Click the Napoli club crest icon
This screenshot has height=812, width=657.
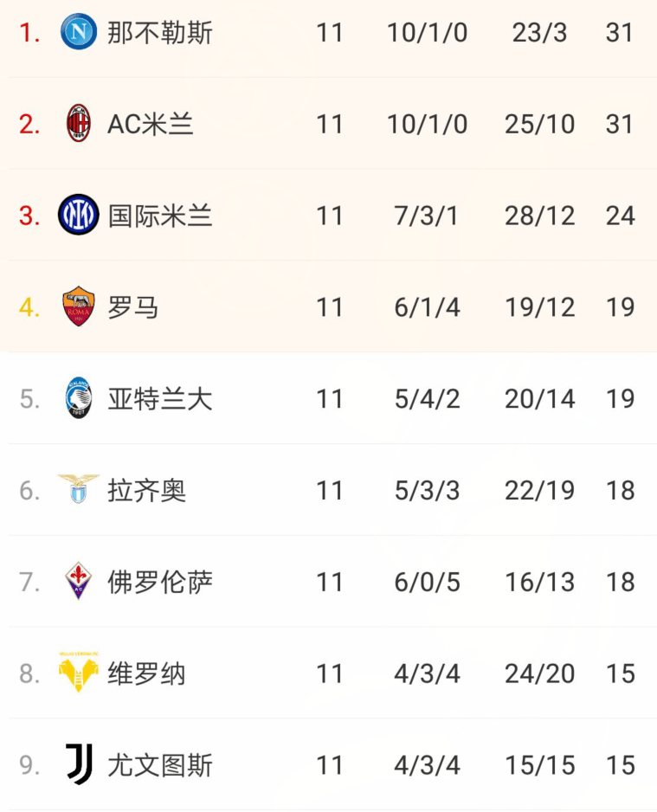point(78,32)
